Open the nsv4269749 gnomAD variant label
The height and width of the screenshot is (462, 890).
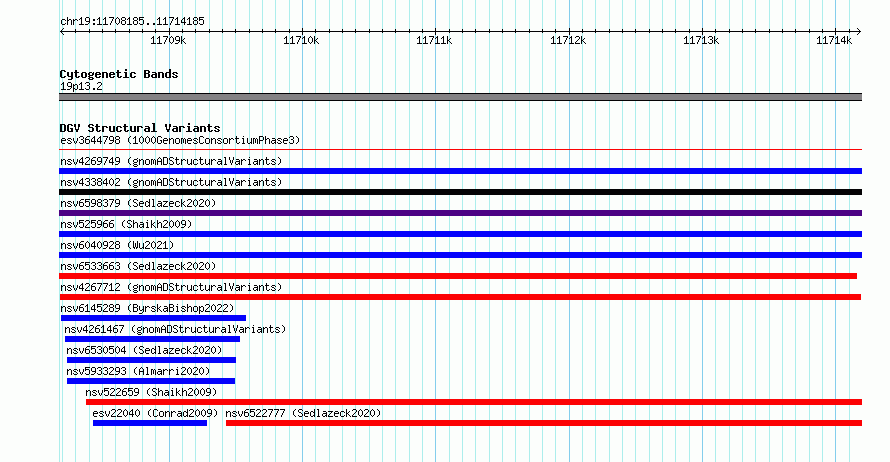click(x=171, y=161)
